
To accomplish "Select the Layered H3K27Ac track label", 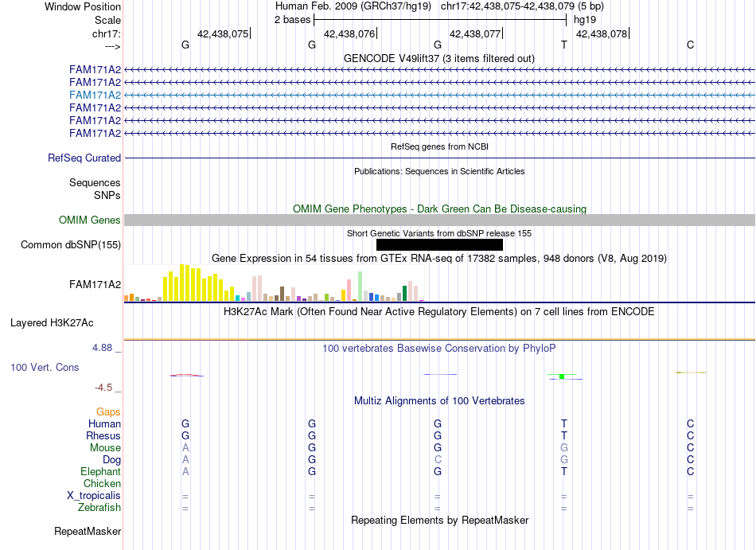I will pos(52,323).
